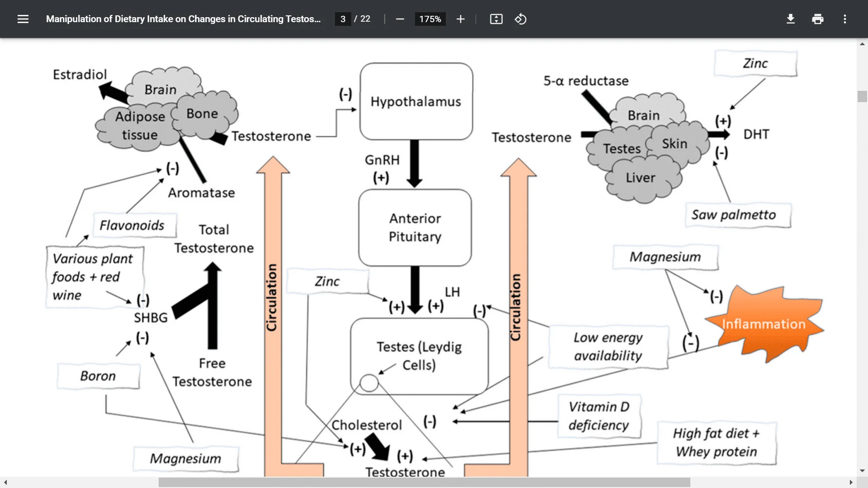Click zoom percentage stepper control
The height and width of the screenshot is (488, 868).
[x=428, y=19]
